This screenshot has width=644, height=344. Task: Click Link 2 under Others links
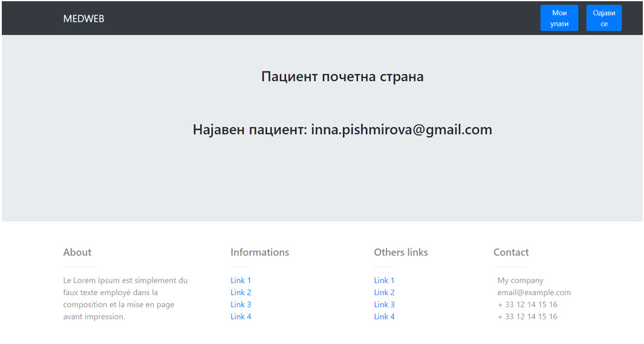[x=384, y=293]
